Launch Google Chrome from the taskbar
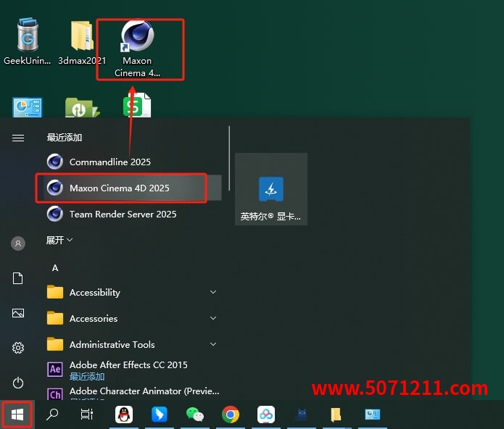Viewport: 504px width, 429px height. [x=231, y=415]
